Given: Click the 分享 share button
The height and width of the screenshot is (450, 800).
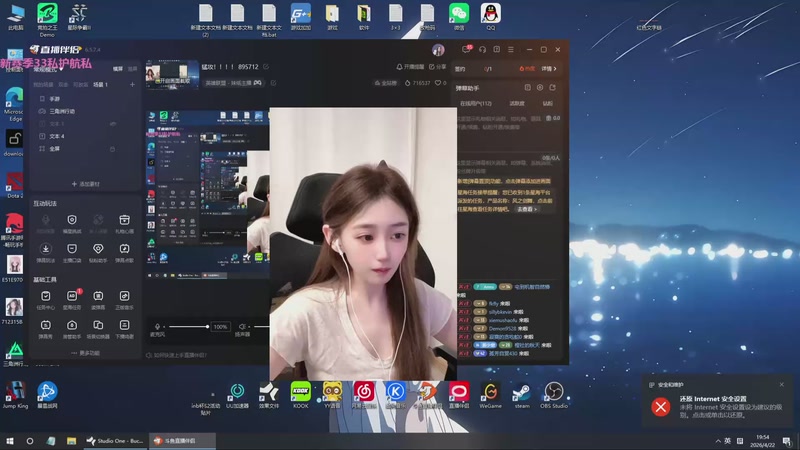Looking at the screenshot, I should [x=438, y=67].
